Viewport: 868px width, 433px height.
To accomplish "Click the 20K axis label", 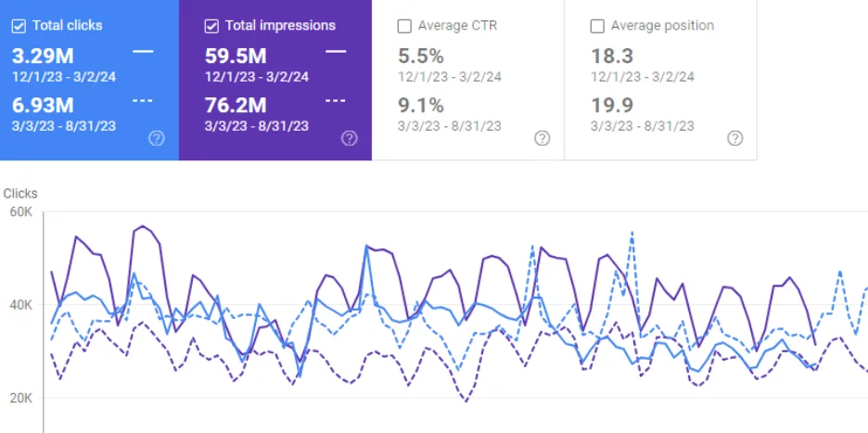I will click(x=20, y=399).
